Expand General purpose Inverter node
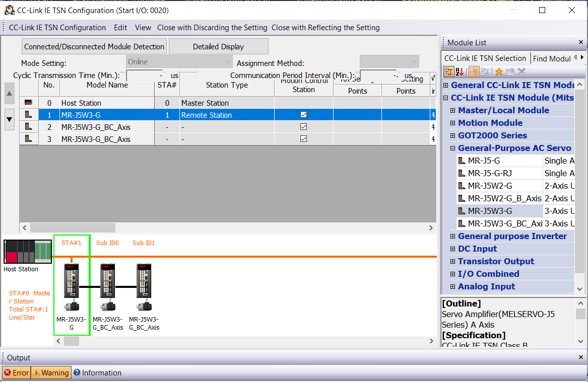 pyautogui.click(x=452, y=237)
